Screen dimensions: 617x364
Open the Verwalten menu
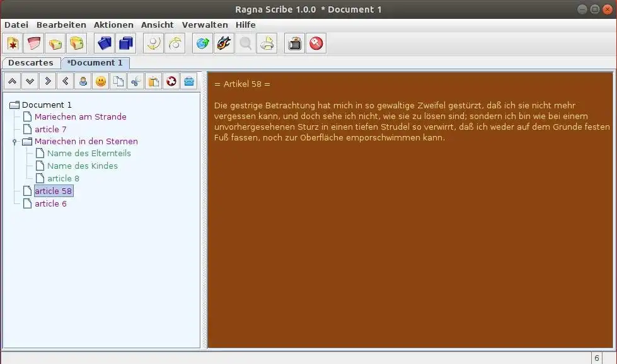tap(205, 25)
